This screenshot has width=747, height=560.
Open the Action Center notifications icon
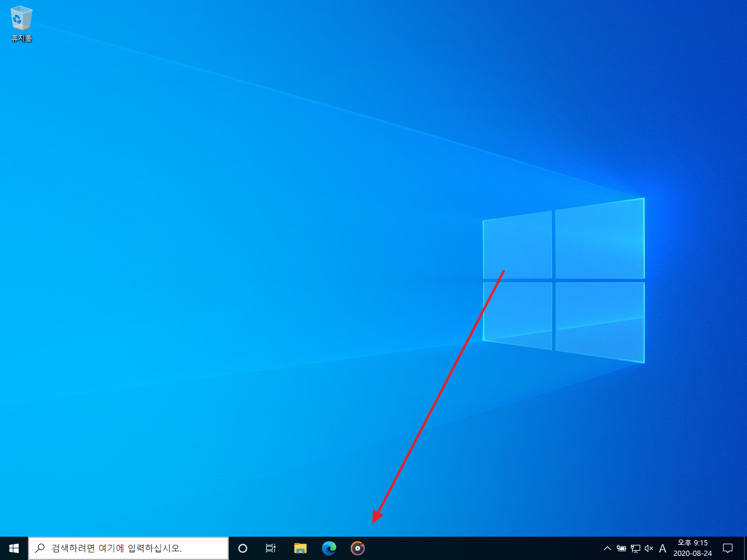coord(728,548)
